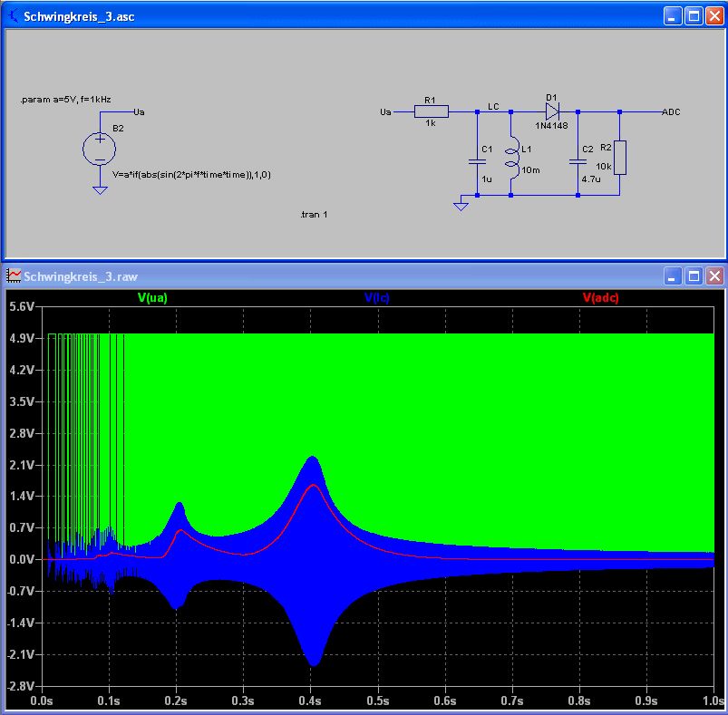Viewport: 728px width, 715px height.
Task: Click the R2 resistor symbol
Action: pos(619,157)
